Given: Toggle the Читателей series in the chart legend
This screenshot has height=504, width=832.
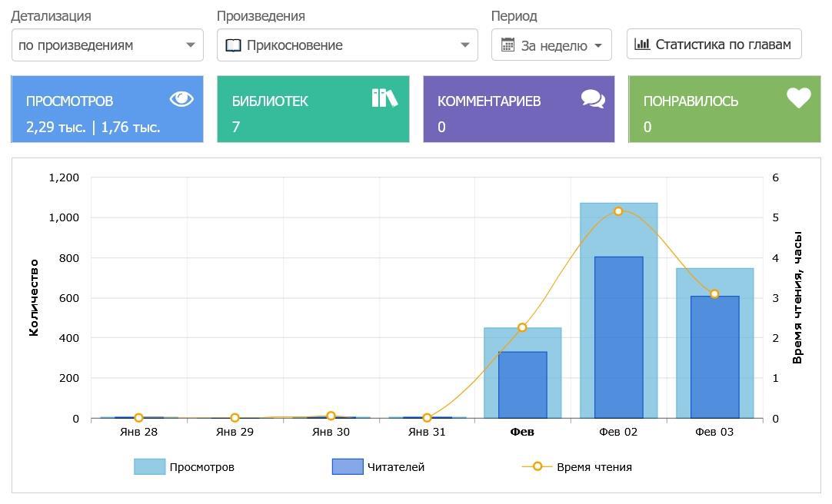Looking at the screenshot, I should (x=378, y=467).
